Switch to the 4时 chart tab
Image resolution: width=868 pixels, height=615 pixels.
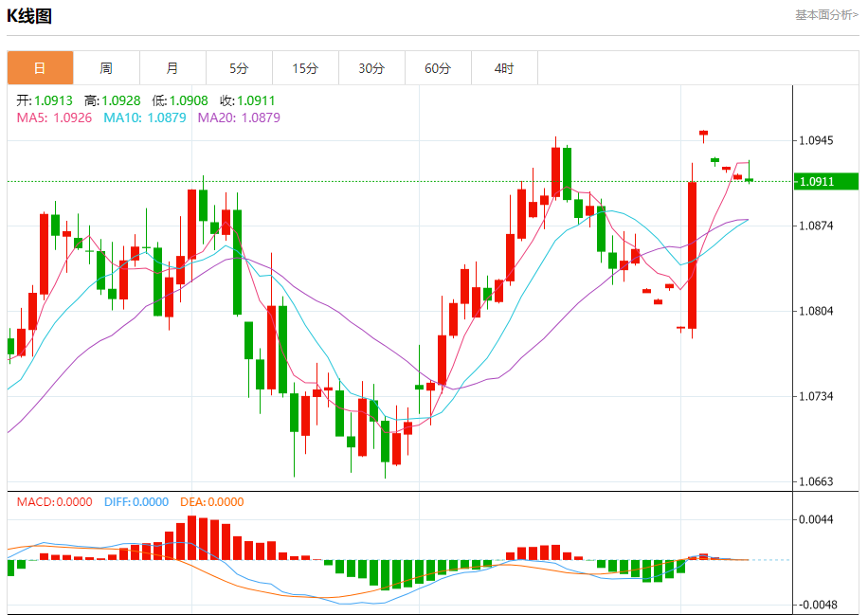pyautogui.click(x=505, y=68)
